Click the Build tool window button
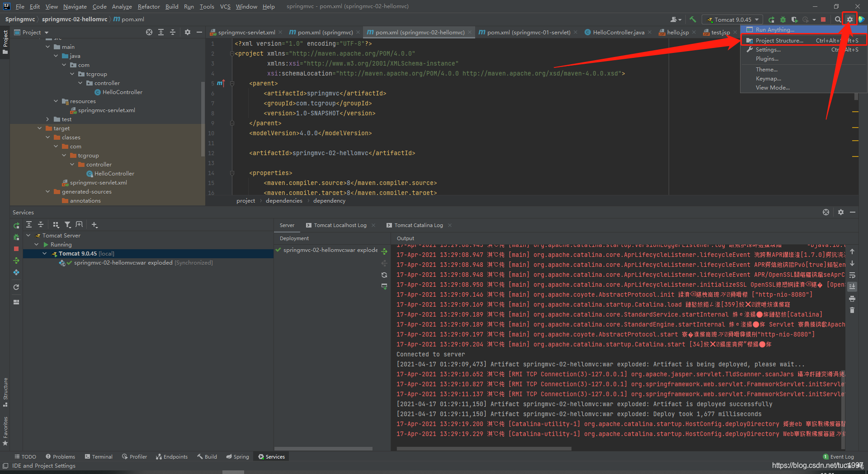The width and height of the screenshot is (868, 474). pyautogui.click(x=207, y=457)
